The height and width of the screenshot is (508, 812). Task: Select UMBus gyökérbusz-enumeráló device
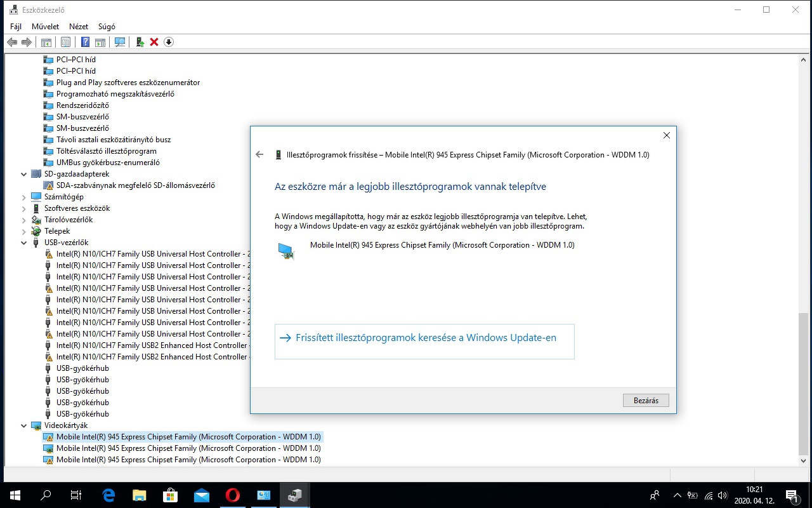108,163
